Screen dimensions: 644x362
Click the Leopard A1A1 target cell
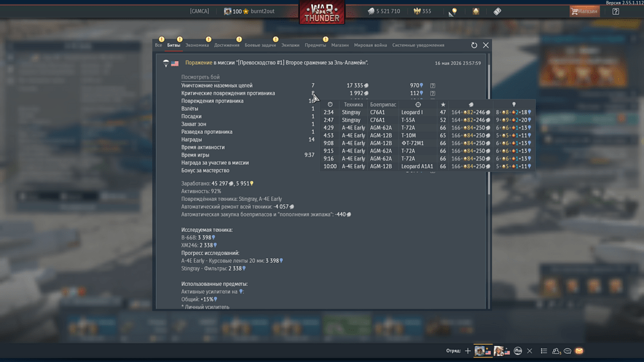(x=417, y=166)
